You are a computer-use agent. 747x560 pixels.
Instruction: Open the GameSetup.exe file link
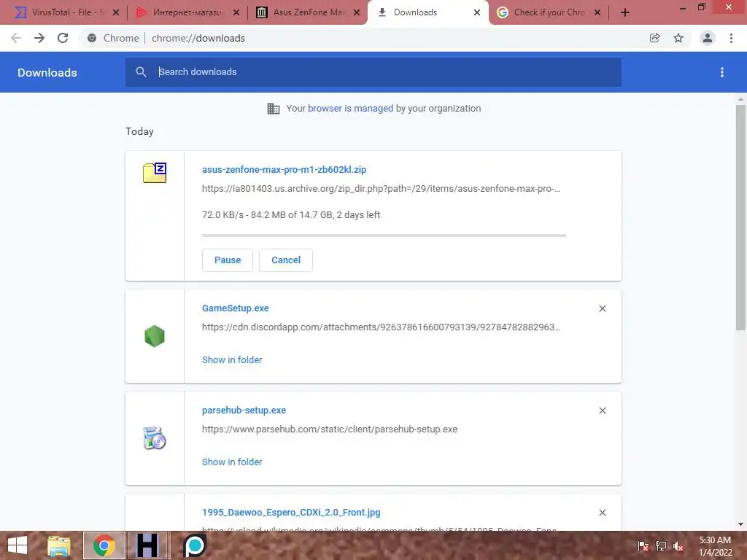(x=236, y=308)
